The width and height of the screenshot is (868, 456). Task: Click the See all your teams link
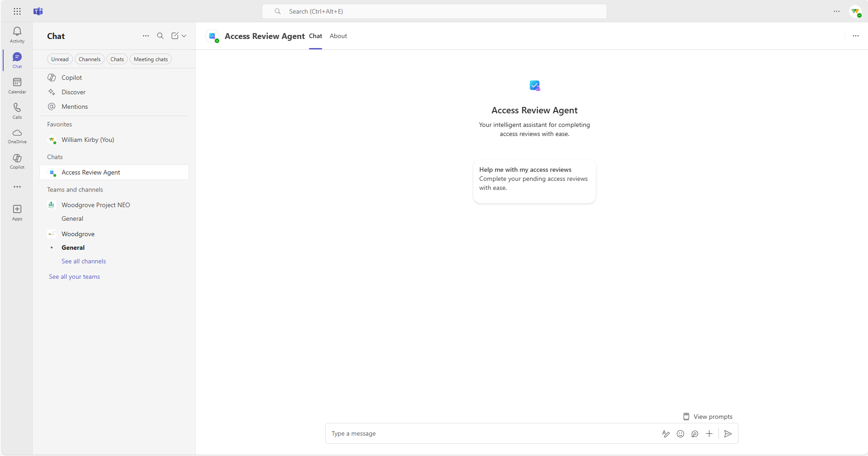click(74, 277)
